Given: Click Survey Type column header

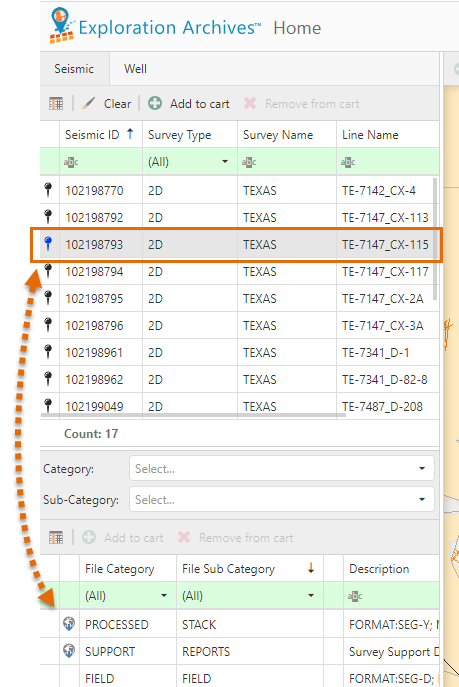Looking at the screenshot, I should click(190, 135).
